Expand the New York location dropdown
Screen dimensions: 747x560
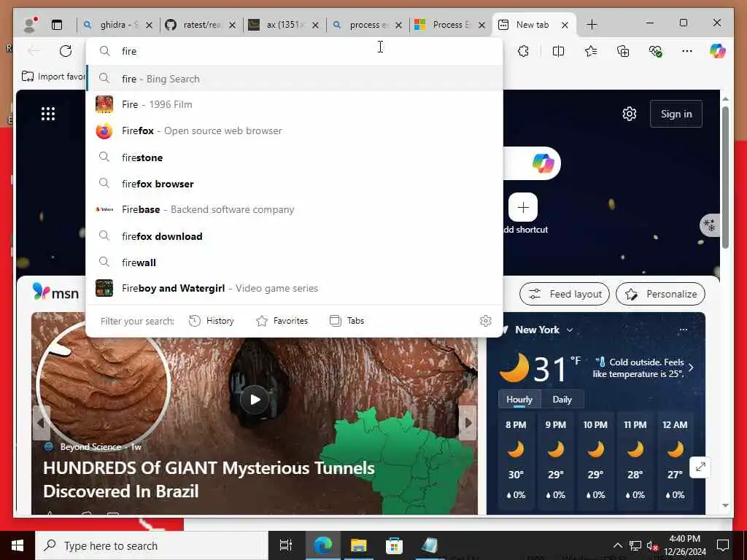point(569,330)
